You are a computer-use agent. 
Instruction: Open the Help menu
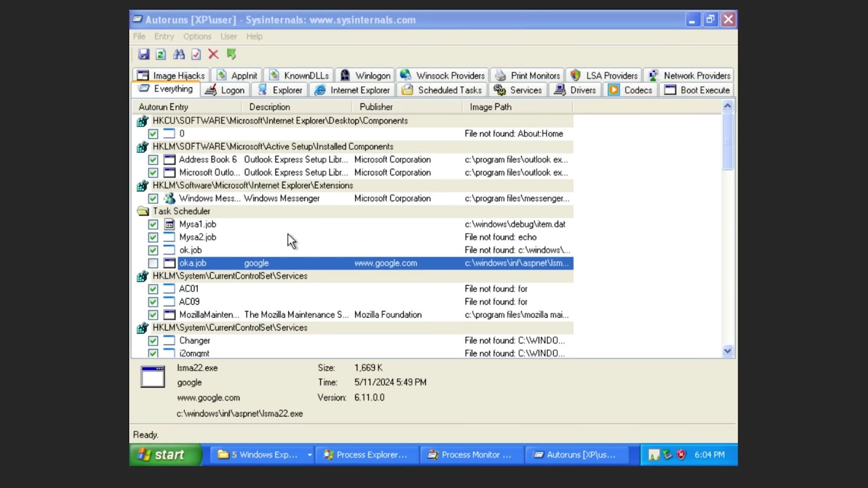point(254,36)
